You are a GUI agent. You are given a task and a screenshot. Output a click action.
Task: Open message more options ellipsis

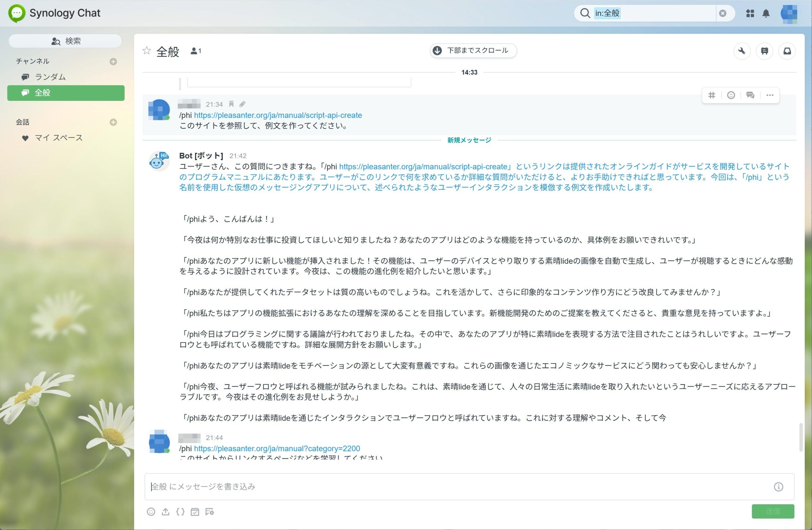(x=770, y=95)
